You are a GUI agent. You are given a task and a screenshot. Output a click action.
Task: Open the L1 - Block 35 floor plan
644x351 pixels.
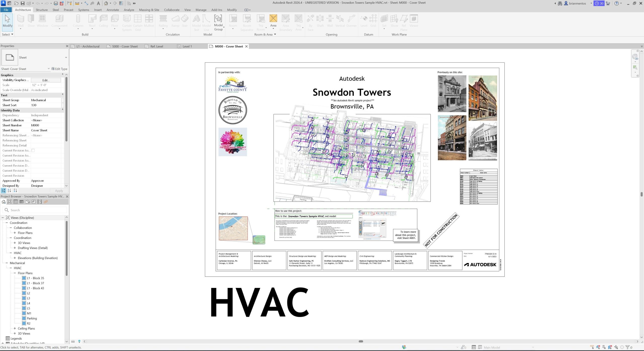[35, 278]
